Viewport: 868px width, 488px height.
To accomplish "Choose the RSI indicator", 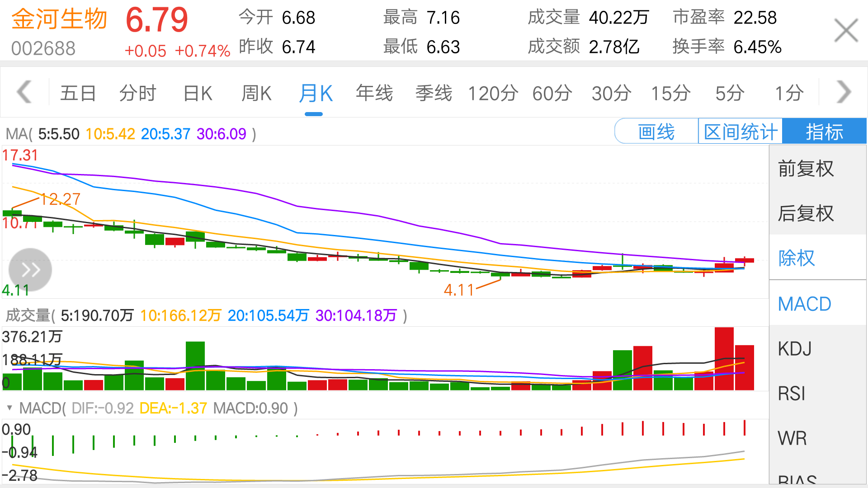I will pos(818,393).
